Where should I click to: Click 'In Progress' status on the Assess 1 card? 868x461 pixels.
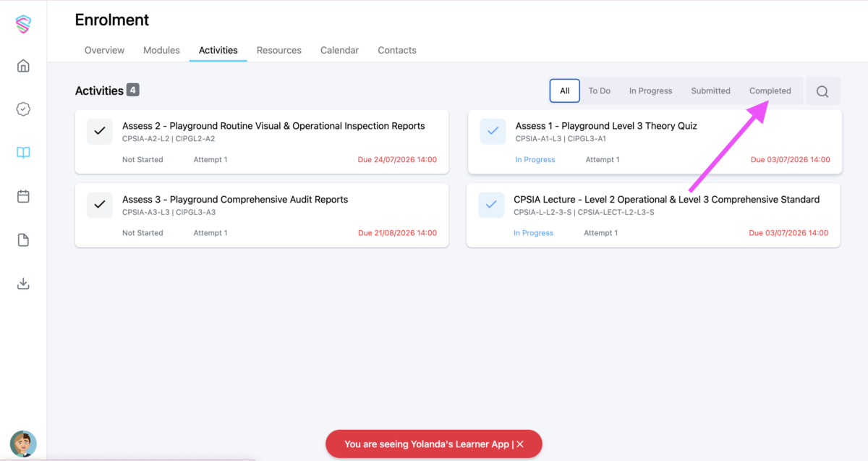pyautogui.click(x=535, y=160)
